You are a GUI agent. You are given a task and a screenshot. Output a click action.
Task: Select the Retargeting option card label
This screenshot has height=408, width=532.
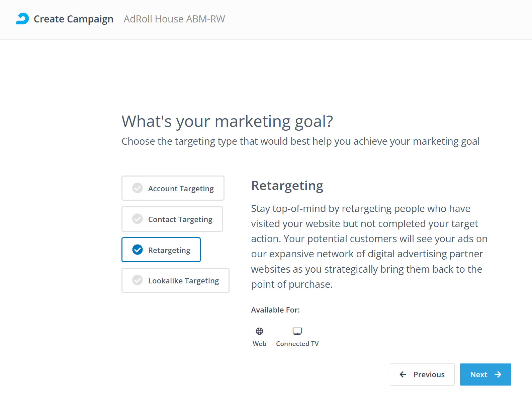(x=169, y=250)
